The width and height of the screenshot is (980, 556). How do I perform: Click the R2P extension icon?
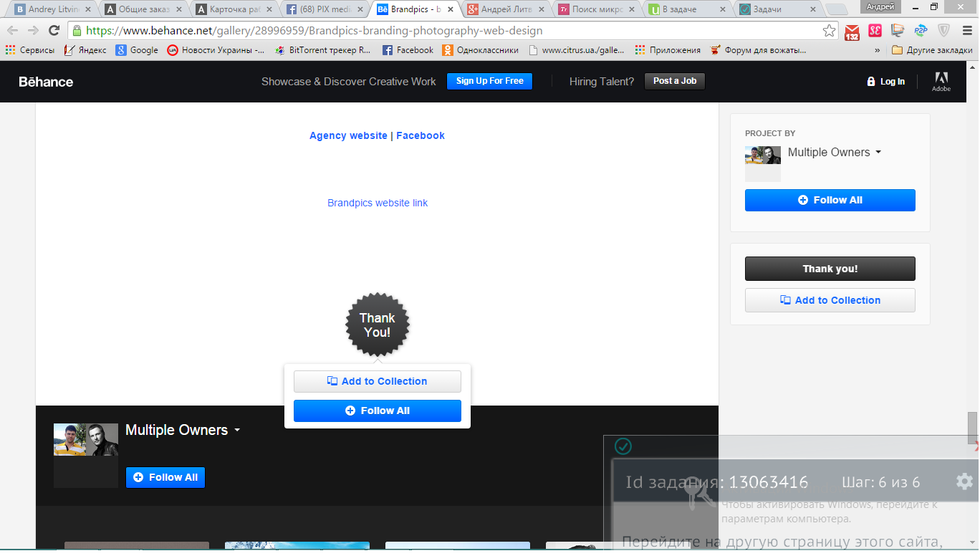(921, 31)
